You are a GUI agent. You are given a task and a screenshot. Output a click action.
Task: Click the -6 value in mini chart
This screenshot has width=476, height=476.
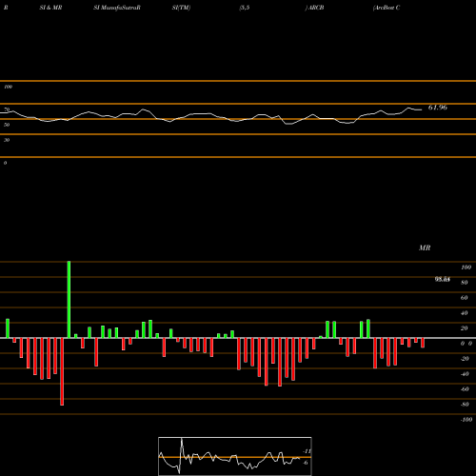[306, 463]
